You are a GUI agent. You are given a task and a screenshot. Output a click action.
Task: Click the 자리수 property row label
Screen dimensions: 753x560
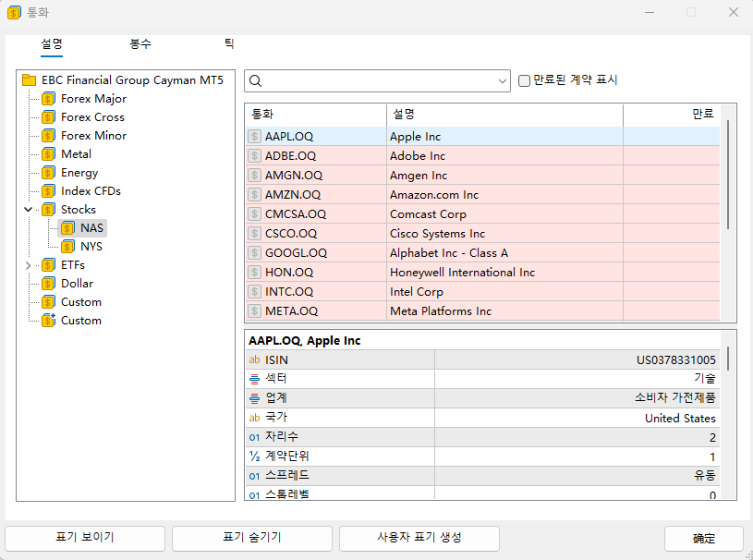(282, 436)
